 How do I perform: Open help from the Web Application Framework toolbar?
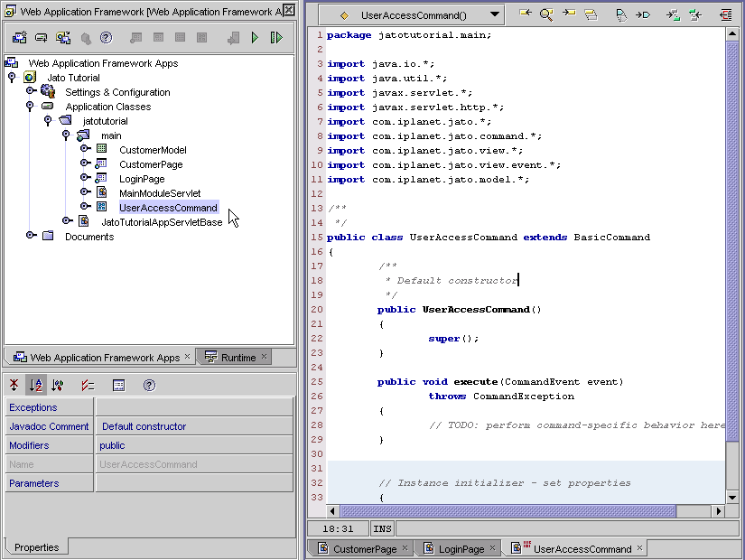[x=106, y=38]
